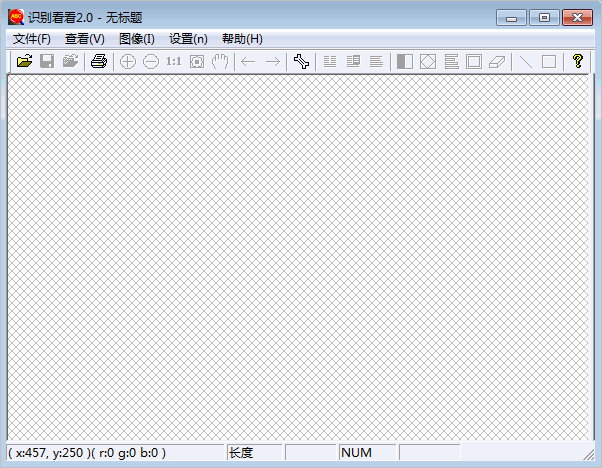Viewport: 602px width, 468px height.
Task: Minimize the 识别看看2.0 window
Action: point(511,18)
